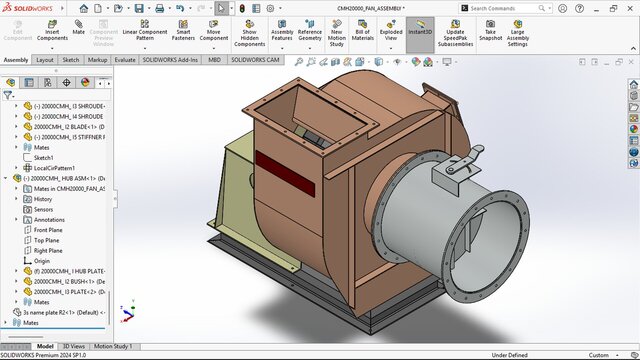This screenshot has width=640, height=360.
Task: Open Large Assembly Settings
Action: pyautogui.click(x=518, y=33)
